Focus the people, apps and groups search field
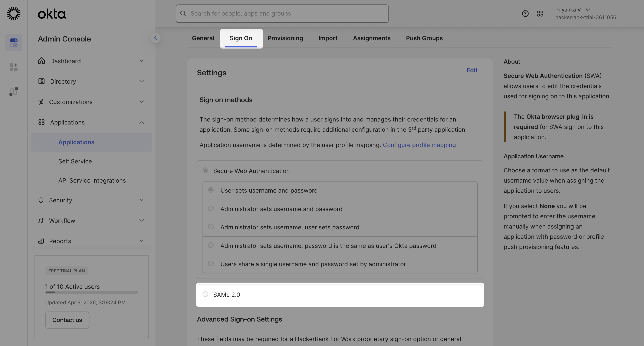Screen dimensions: 644x346 282,13
